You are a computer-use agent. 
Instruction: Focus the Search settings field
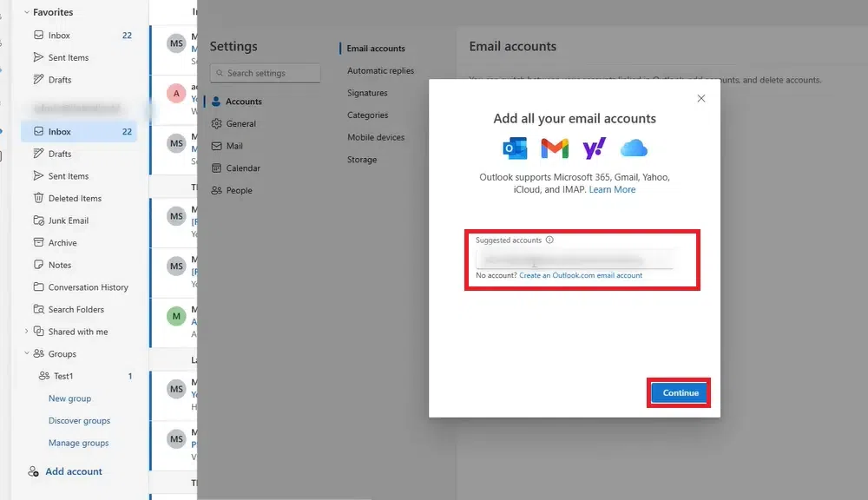[x=265, y=73]
